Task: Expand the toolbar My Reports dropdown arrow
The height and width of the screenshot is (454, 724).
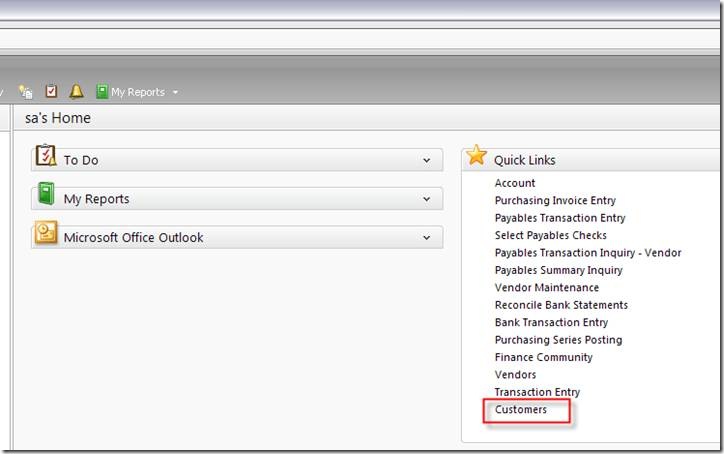Action: (175, 92)
